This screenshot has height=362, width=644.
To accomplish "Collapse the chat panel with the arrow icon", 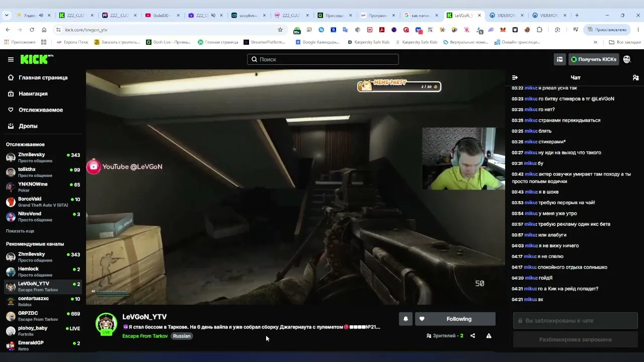I will (515, 77).
